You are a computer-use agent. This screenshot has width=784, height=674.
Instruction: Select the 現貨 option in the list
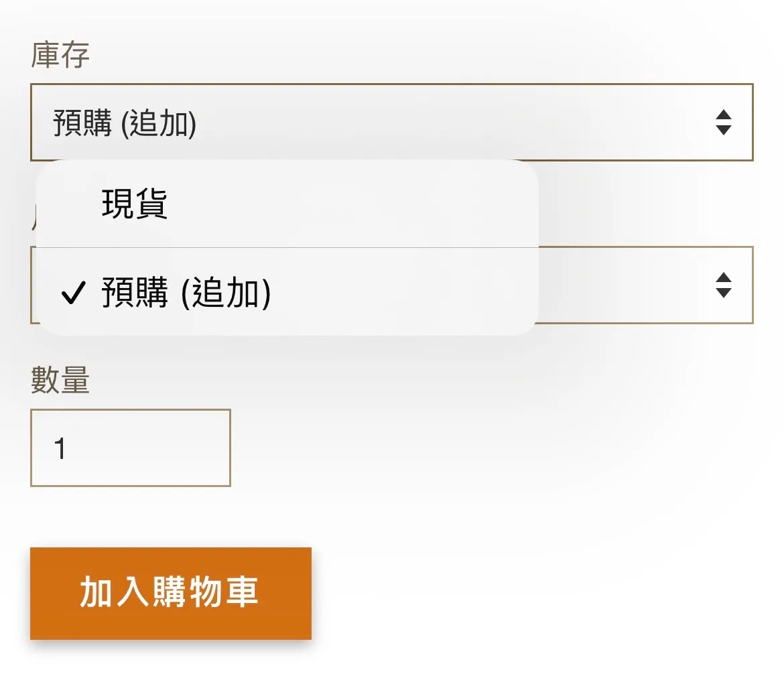click(134, 204)
